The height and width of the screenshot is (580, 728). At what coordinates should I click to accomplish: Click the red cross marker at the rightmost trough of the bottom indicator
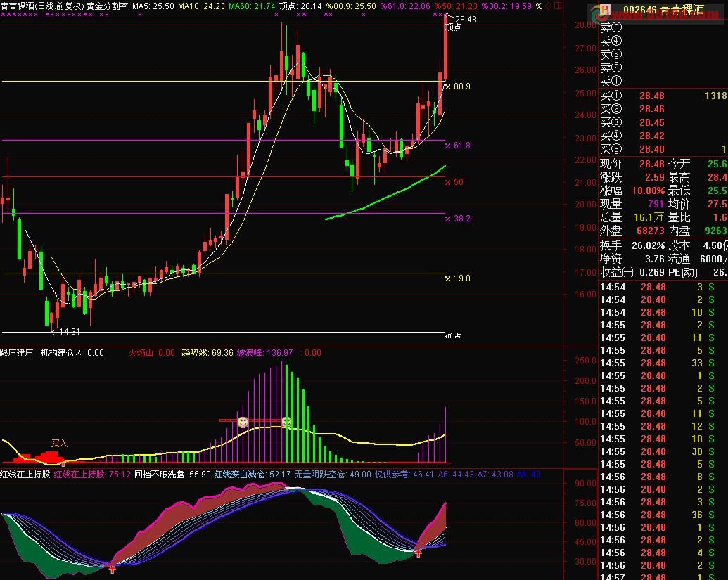(x=419, y=553)
